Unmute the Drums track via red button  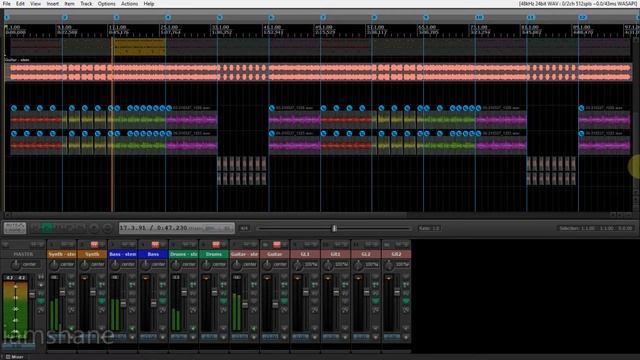coord(216,244)
